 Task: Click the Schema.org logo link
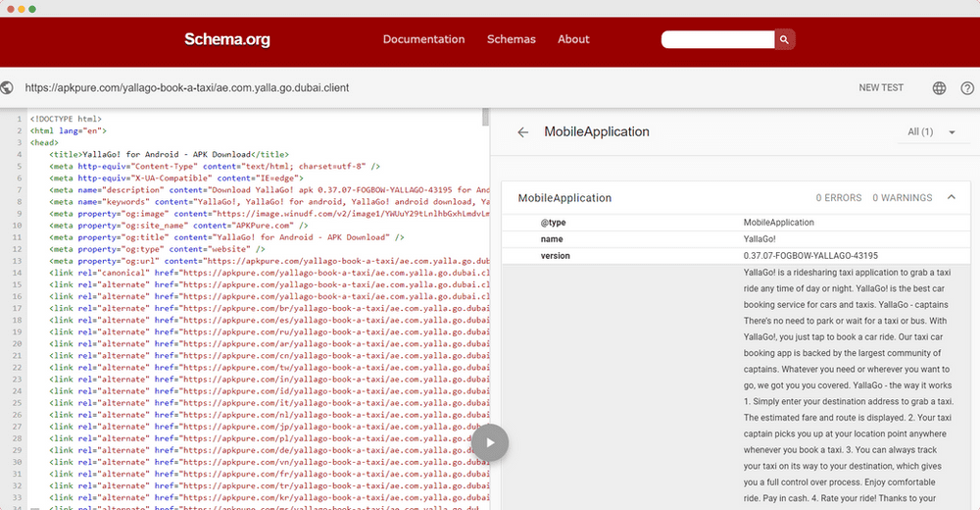pyautogui.click(x=227, y=39)
